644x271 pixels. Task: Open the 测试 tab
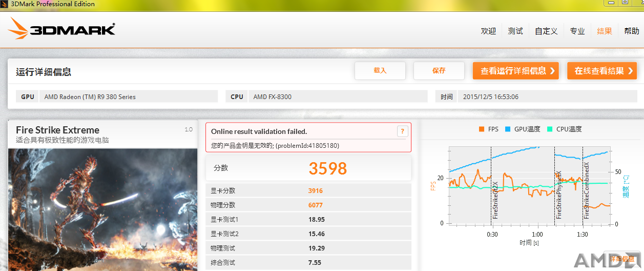515,31
